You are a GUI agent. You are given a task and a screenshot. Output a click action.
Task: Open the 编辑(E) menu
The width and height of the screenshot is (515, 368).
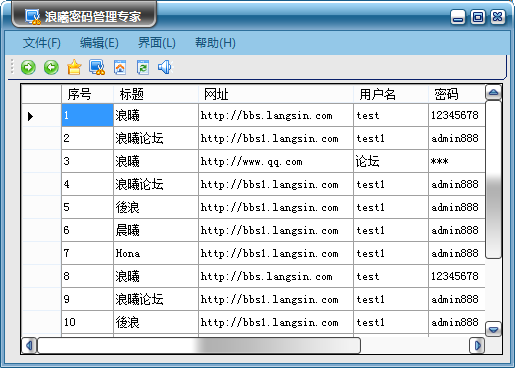tap(99, 43)
